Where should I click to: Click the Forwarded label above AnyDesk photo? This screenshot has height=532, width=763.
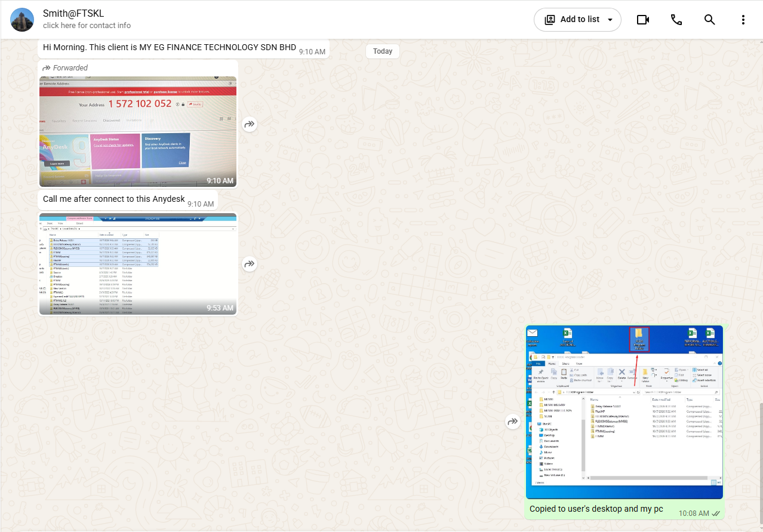coord(65,67)
